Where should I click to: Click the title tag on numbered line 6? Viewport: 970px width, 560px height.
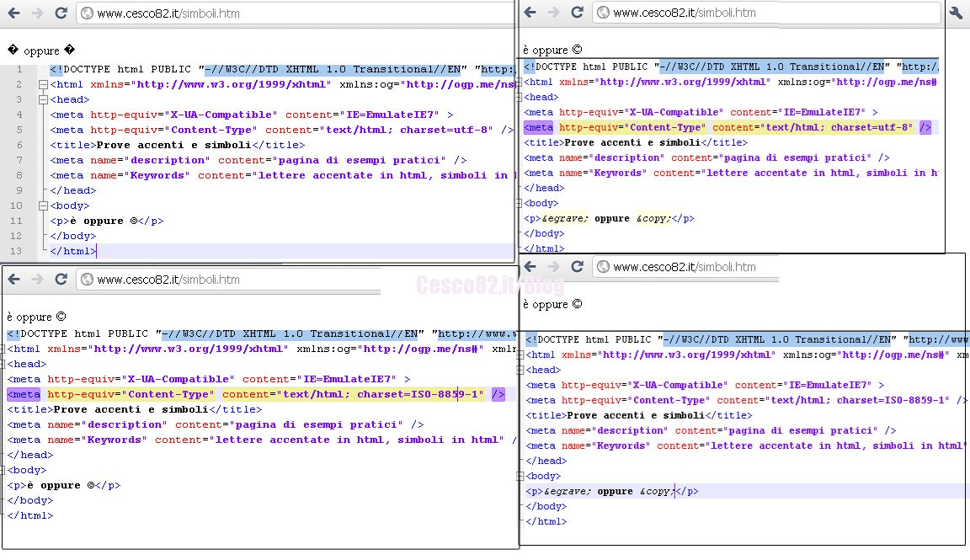[x=178, y=146]
